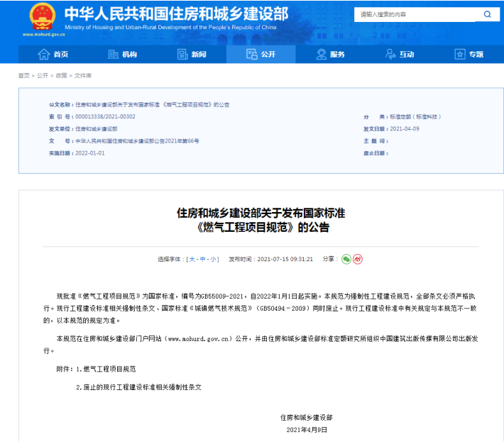Click the national emblem logo
The image size is (504, 444).
(x=43, y=17)
